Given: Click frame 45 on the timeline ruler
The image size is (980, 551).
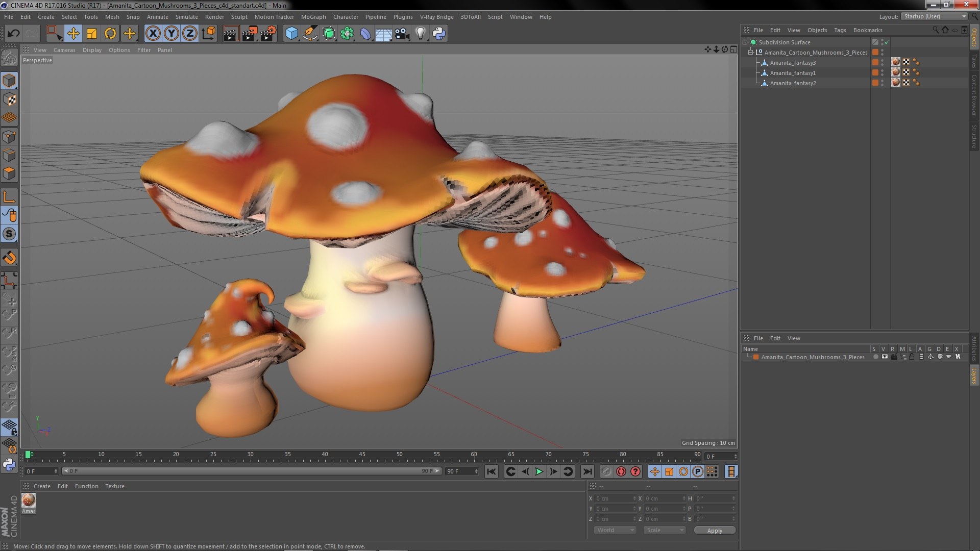Looking at the screenshot, I should pos(362,454).
